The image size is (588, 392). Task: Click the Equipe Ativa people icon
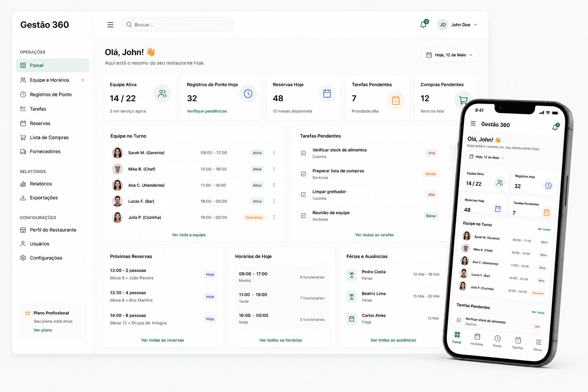[162, 93]
